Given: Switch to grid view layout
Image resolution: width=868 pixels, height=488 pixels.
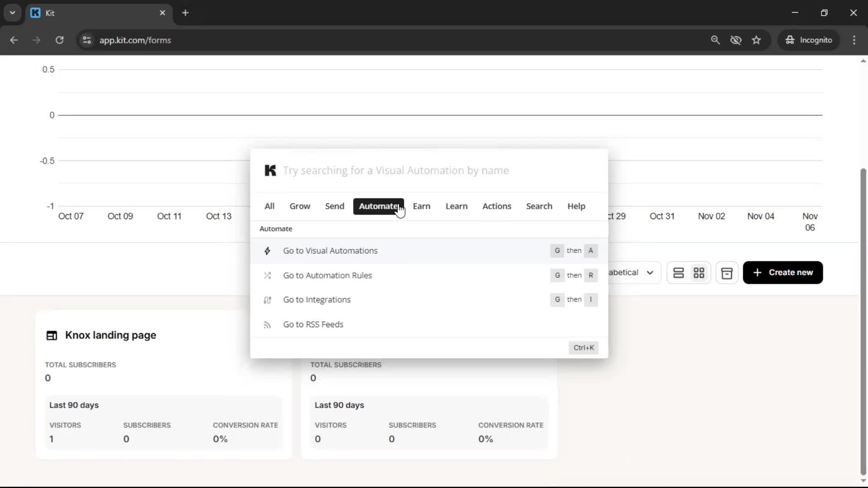Looking at the screenshot, I should pos(699,272).
